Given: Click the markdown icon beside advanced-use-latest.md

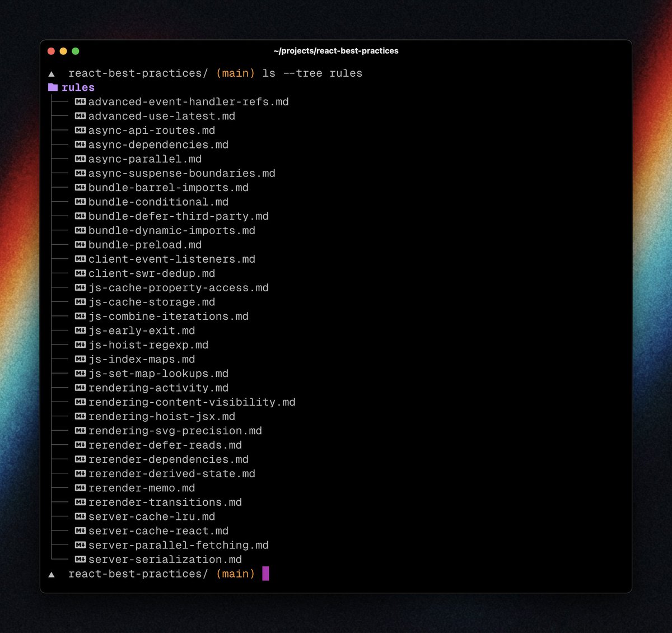Looking at the screenshot, I should (80, 116).
